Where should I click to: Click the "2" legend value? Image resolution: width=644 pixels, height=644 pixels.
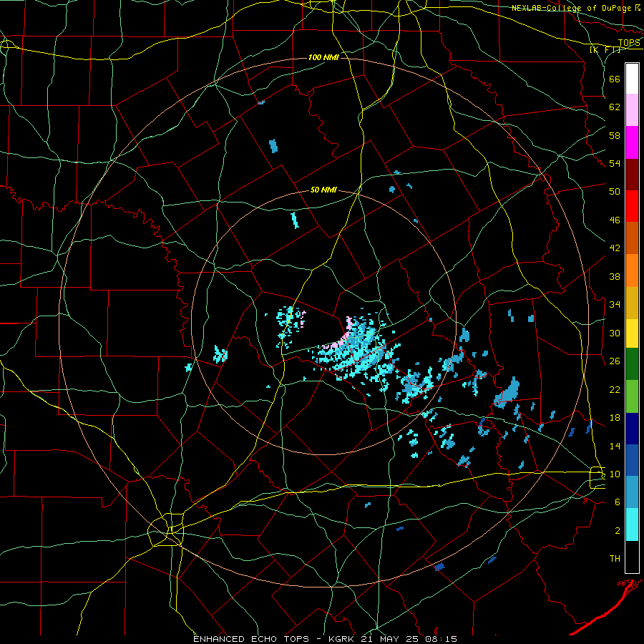[618, 531]
